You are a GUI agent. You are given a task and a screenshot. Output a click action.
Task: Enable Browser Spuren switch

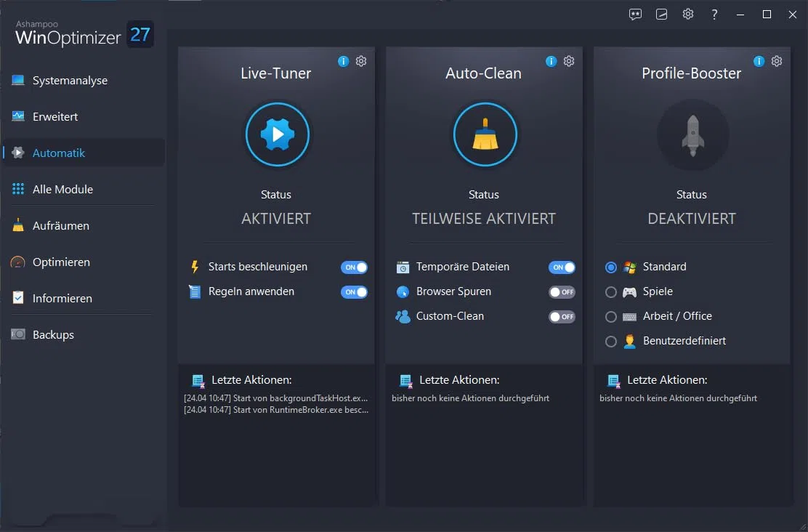(562, 291)
